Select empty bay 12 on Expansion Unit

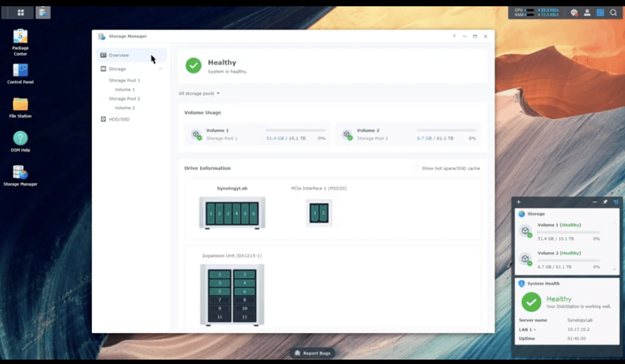pos(244,317)
